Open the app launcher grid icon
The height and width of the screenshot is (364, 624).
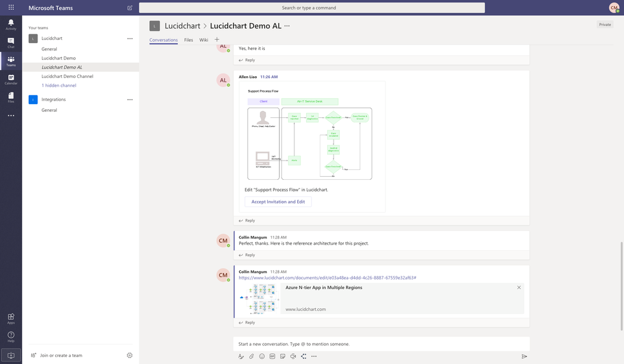[11, 7]
